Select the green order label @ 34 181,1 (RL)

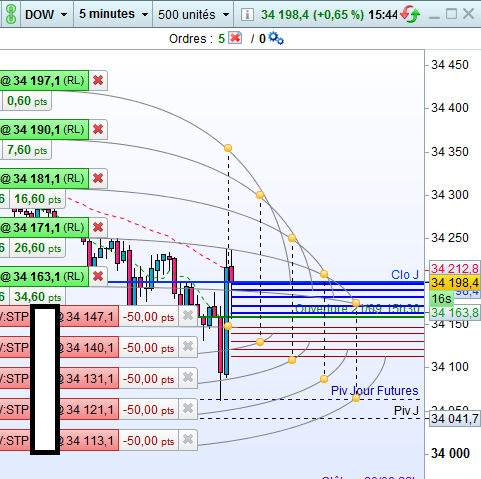tap(44, 178)
